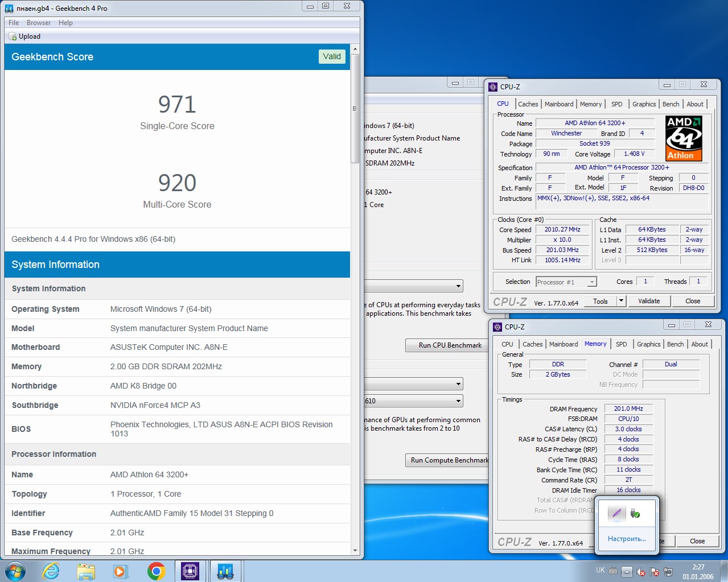Click the Show Desktop strip beside the clock
The image size is (728, 582).
724,571
